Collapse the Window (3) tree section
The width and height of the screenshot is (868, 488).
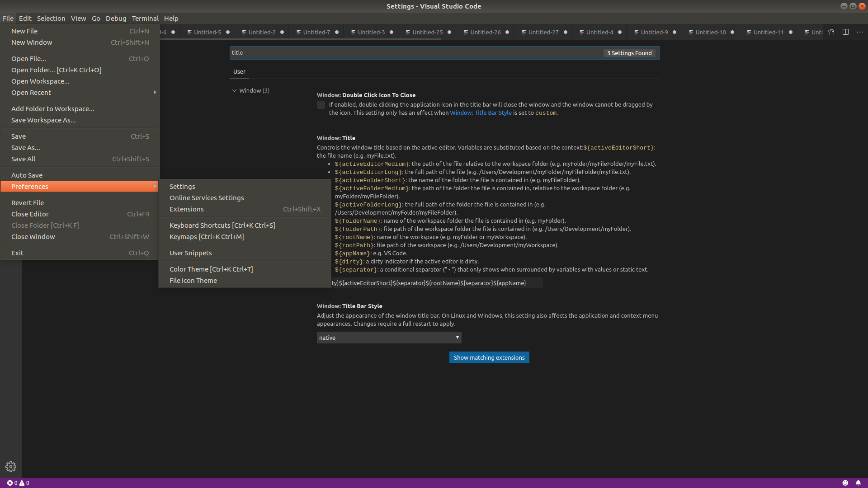tap(251, 90)
